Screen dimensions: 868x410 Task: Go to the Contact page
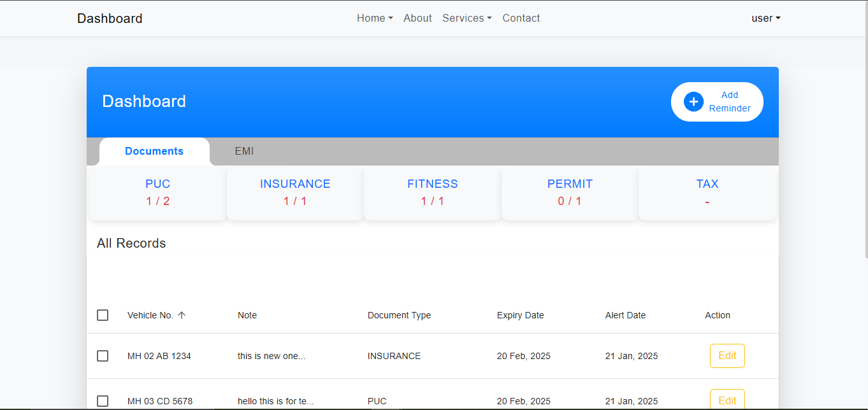[x=521, y=18]
